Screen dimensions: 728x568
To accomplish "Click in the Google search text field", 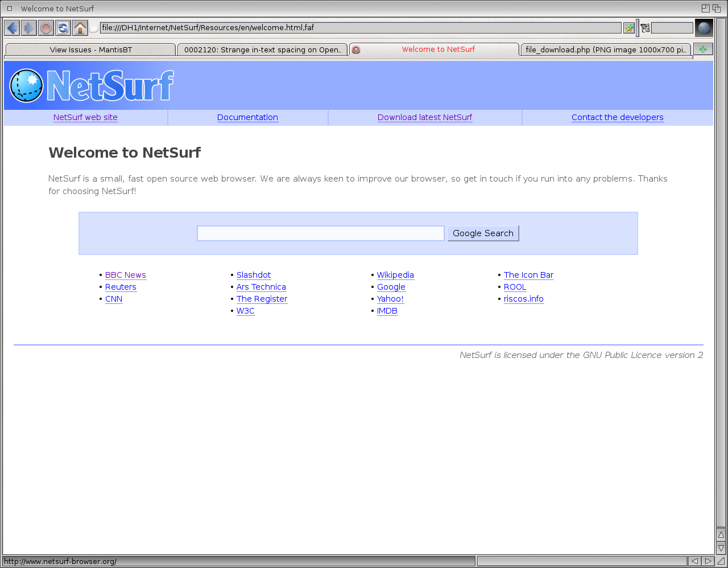I will point(320,233).
